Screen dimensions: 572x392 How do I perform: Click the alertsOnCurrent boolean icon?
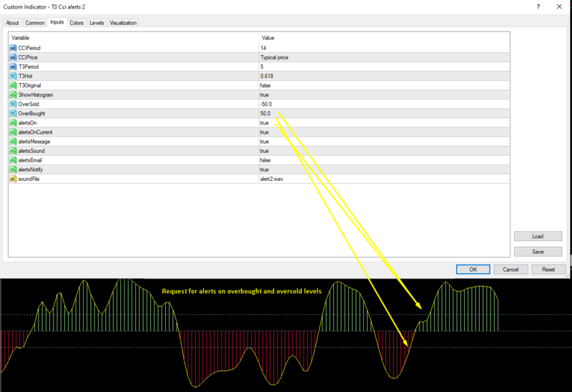pyautogui.click(x=13, y=132)
